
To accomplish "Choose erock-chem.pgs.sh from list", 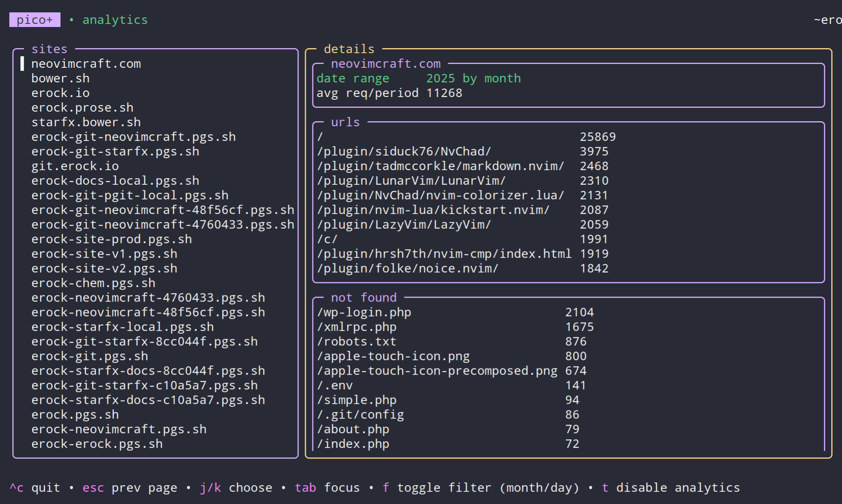I will point(93,283).
